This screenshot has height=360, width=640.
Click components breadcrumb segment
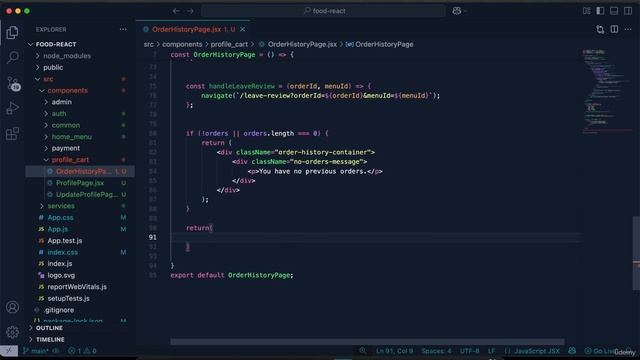coord(182,44)
